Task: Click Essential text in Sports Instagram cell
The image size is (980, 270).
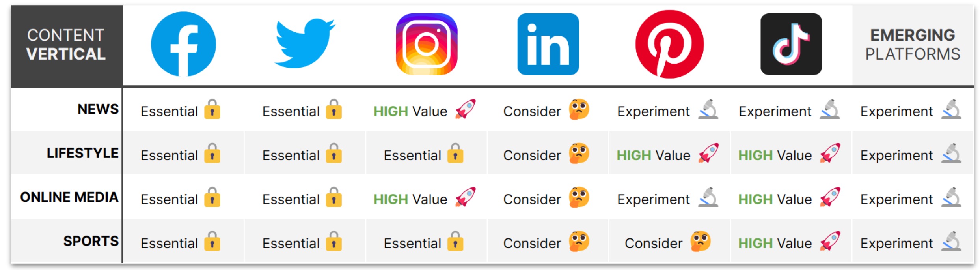Action: pos(412,244)
